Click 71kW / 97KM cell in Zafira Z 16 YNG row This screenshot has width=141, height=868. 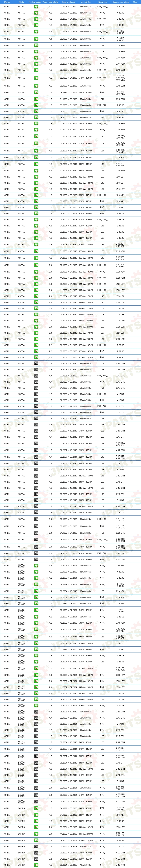tap(85, 865)
